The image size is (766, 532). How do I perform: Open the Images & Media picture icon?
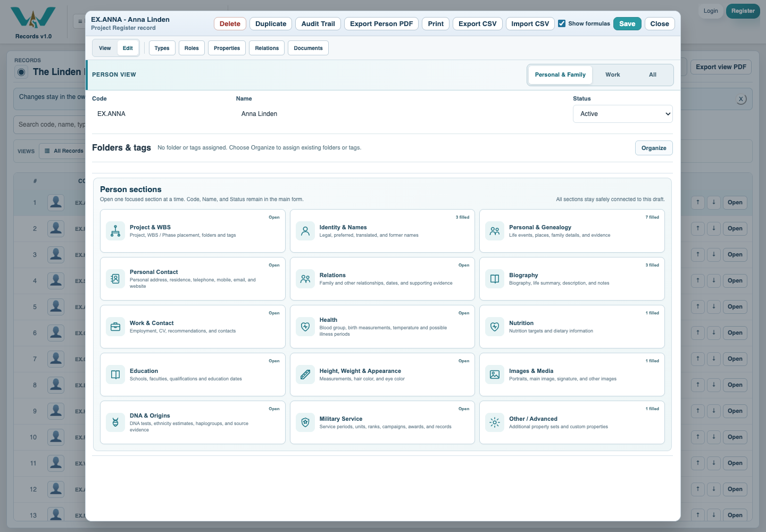[x=495, y=375]
